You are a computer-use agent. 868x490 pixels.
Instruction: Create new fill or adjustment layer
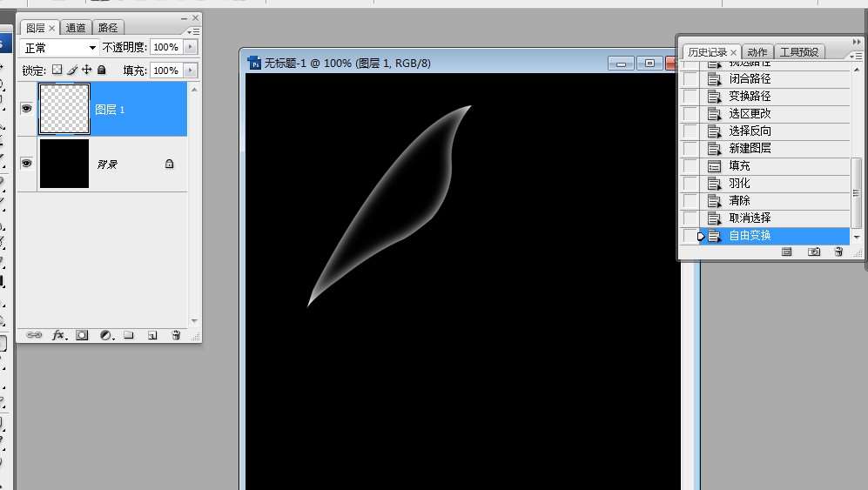pyautogui.click(x=106, y=335)
